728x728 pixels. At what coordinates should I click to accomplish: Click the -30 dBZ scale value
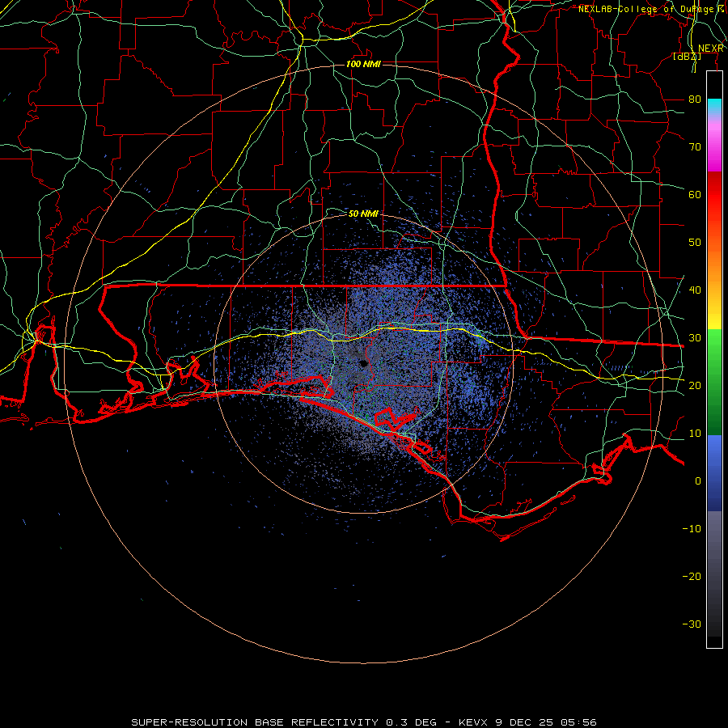click(x=692, y=624)
